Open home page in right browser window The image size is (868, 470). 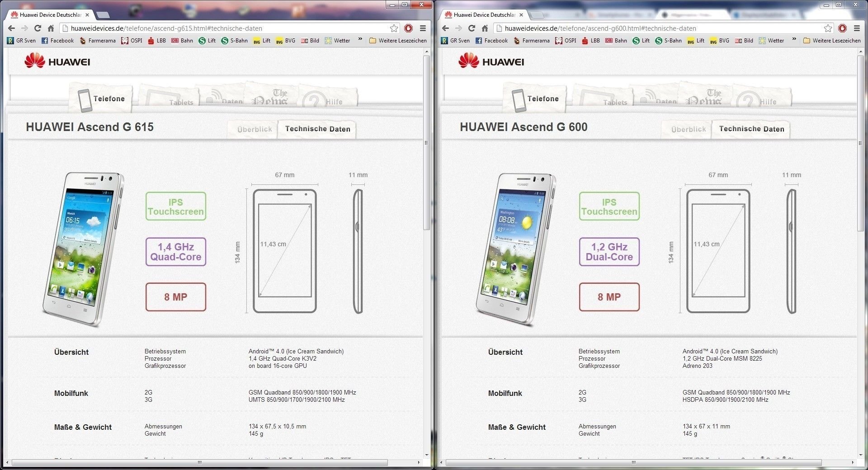point(485,28)
